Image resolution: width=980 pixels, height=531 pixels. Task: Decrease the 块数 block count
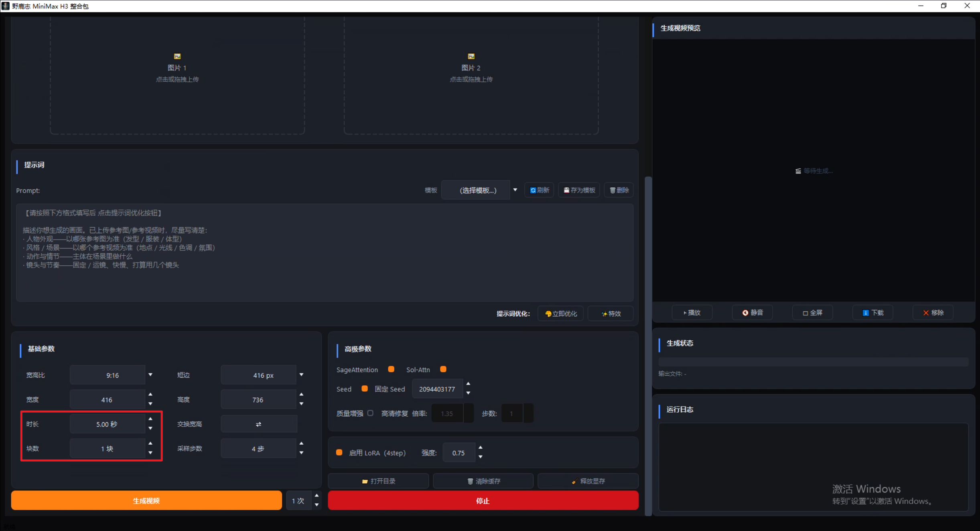(150, 453)
